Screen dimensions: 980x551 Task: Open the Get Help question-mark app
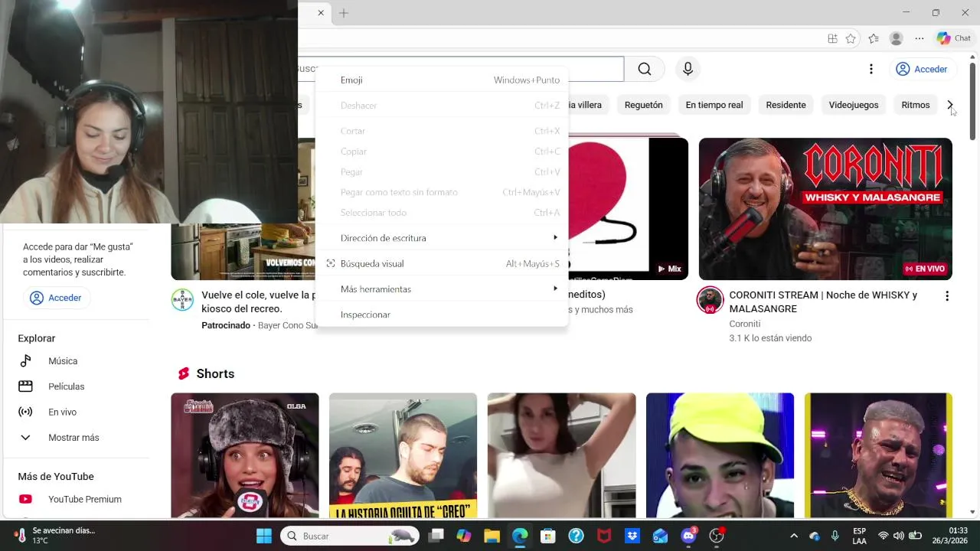coord(576,536)
